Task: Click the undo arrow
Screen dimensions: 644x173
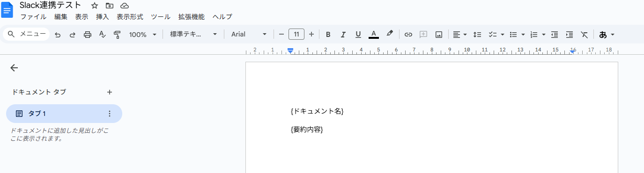Action: [x=58, y=34]
